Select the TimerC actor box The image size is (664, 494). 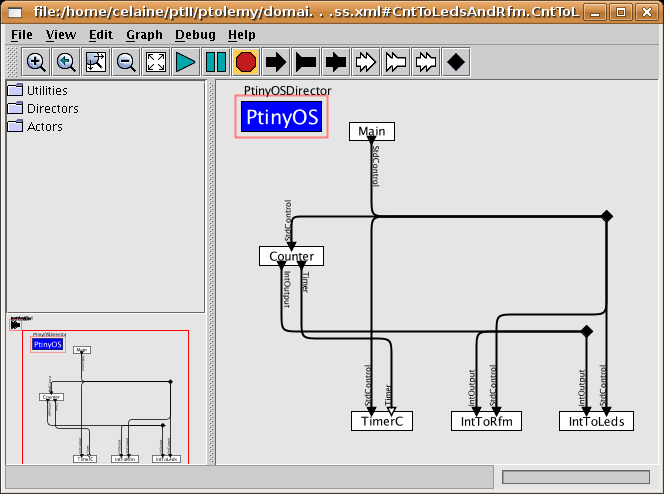coord(382,421)
